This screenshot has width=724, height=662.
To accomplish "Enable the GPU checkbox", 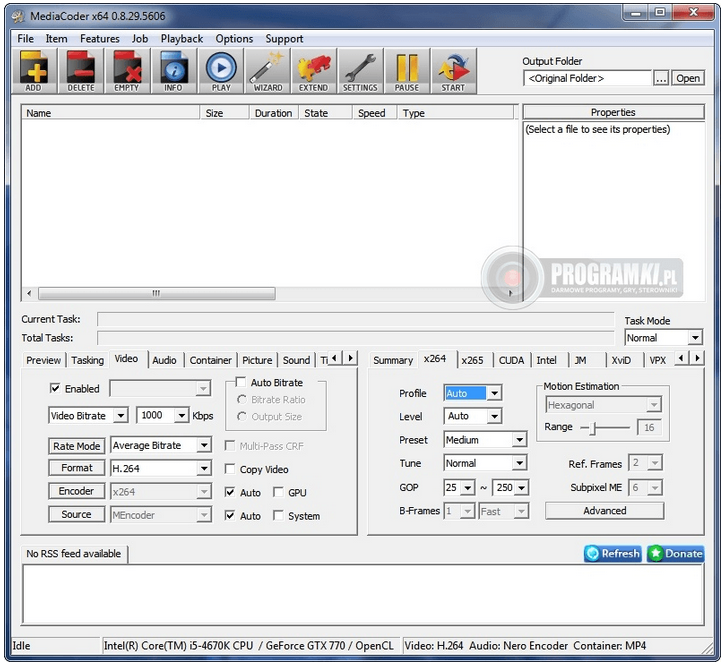I will (x=278, y=492).
